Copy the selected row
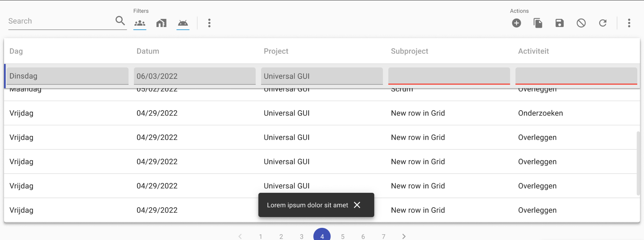This screenshot has width=644, height=240. 538,23
